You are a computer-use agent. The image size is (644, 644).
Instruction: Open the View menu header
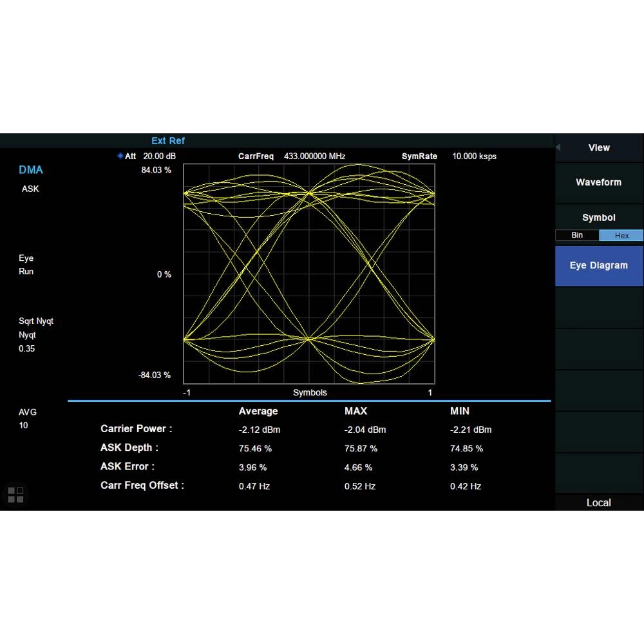click(598, 147)
